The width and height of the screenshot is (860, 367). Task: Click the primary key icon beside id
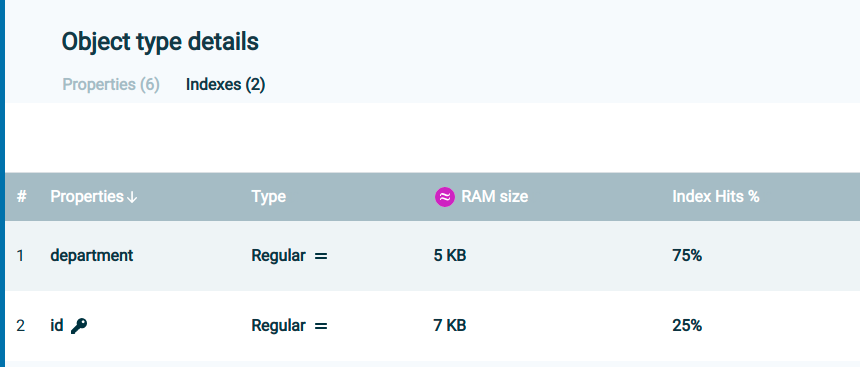click(x=79, y=326)
